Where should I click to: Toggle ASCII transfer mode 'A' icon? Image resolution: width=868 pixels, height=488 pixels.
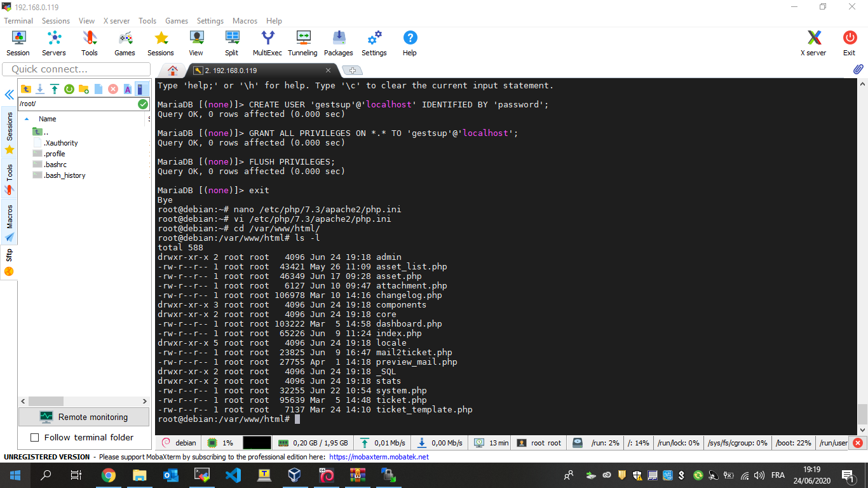[x=128, y=89]
